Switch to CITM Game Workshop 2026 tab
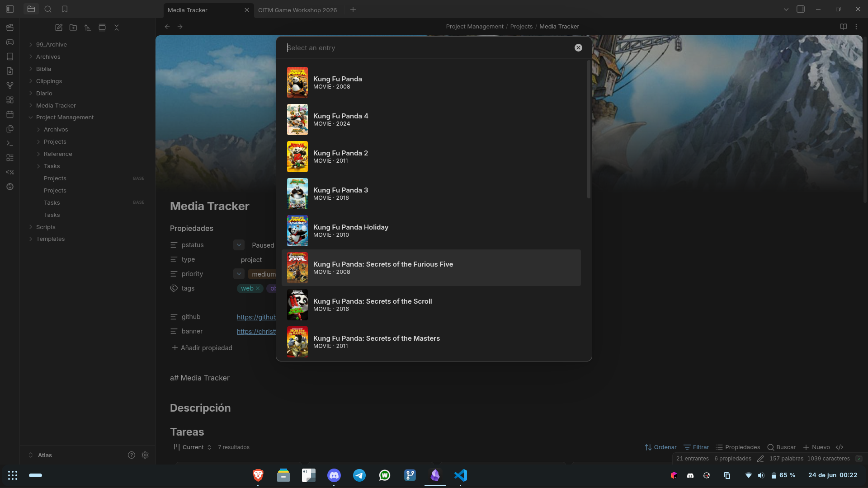 click(297, 10)
